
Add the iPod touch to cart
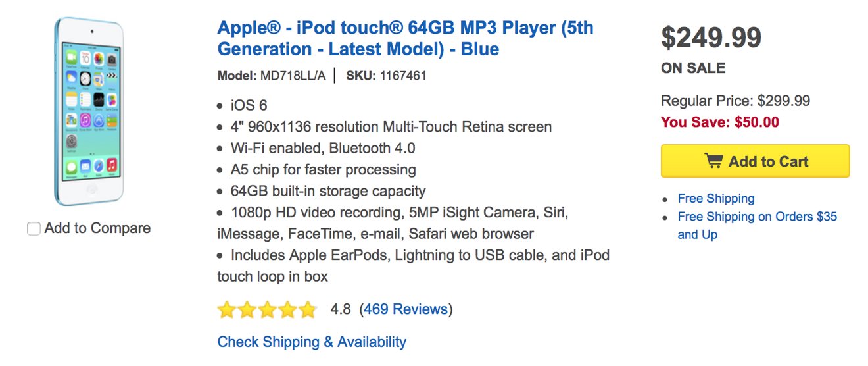755,161
